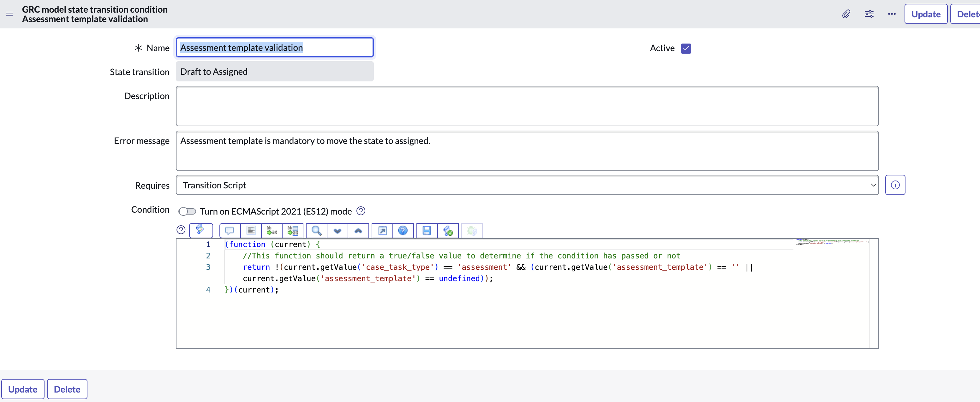Format the code in the editor
This screenshot has height=402, width=980.
(x=251, y=230)
